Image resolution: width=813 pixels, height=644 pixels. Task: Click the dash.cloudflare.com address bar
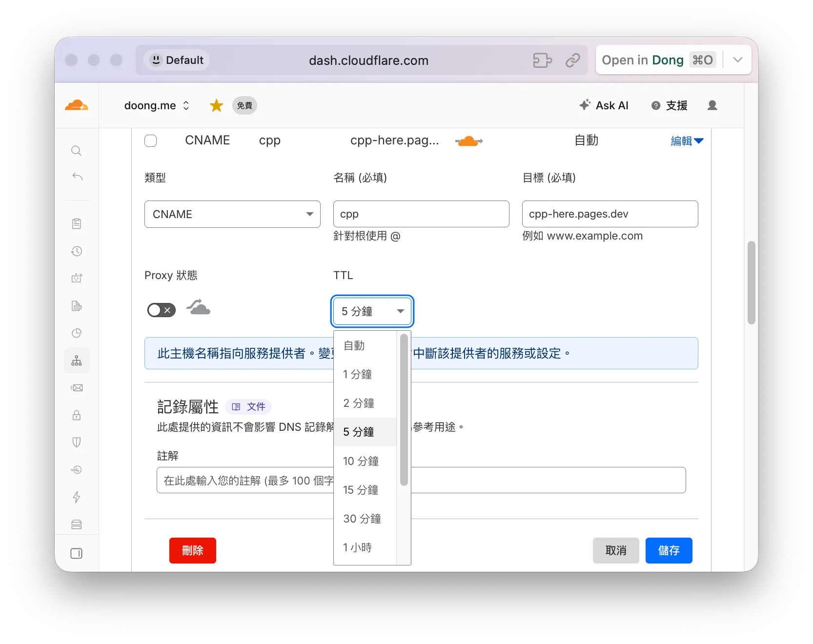[x=368, y=60]
